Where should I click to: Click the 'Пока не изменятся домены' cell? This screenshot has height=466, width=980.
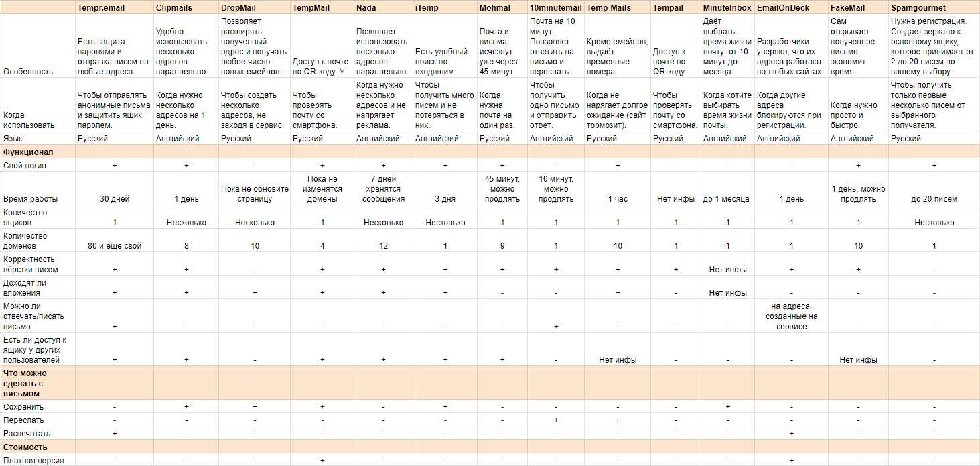pos(322,189)
